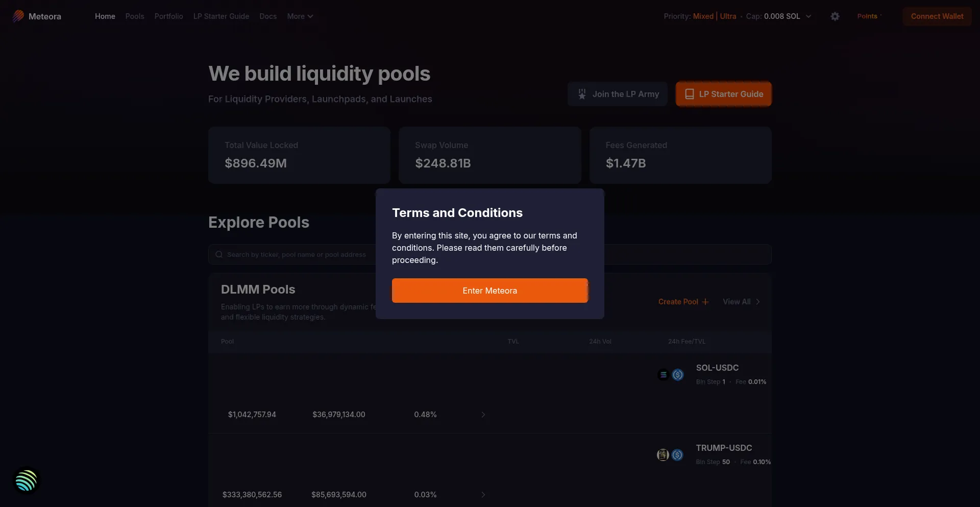Click the TRUMP-USDC token pair icons

[x=670, y=455]
